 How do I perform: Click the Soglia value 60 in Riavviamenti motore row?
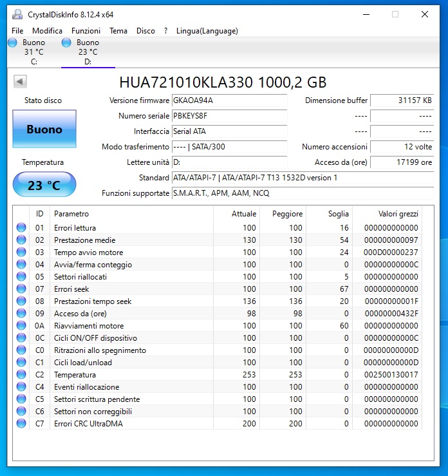344,326
